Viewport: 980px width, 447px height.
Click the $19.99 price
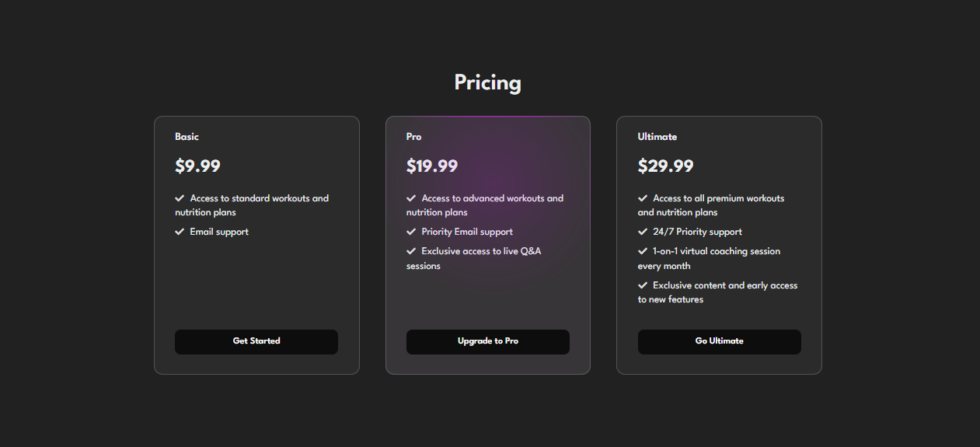tap(432, 166)
